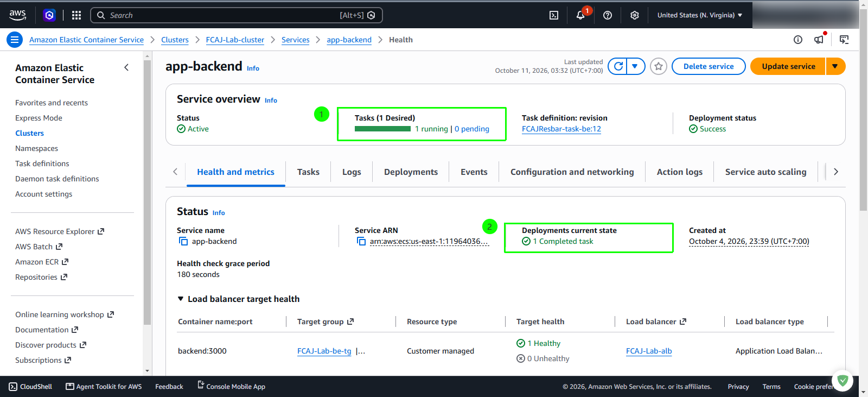The width and height of the screenshot is (868, 397).
Task: Copy the Service ARN value
Action: 361,241
